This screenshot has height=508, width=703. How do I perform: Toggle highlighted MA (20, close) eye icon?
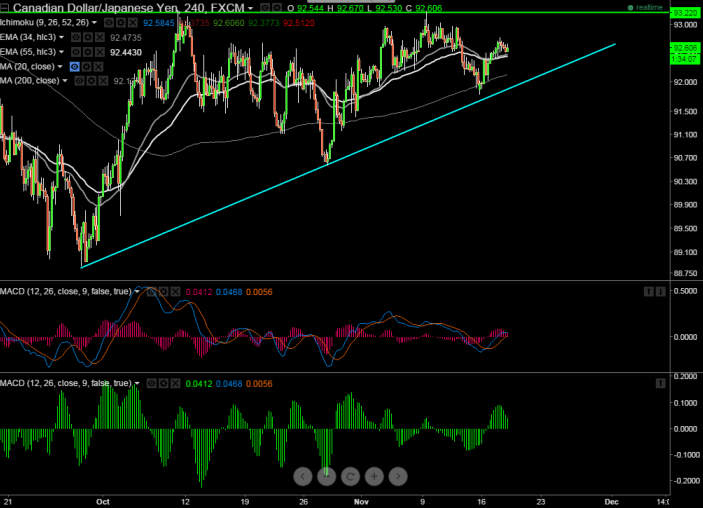pyautogui.click(x=74, y=67)
